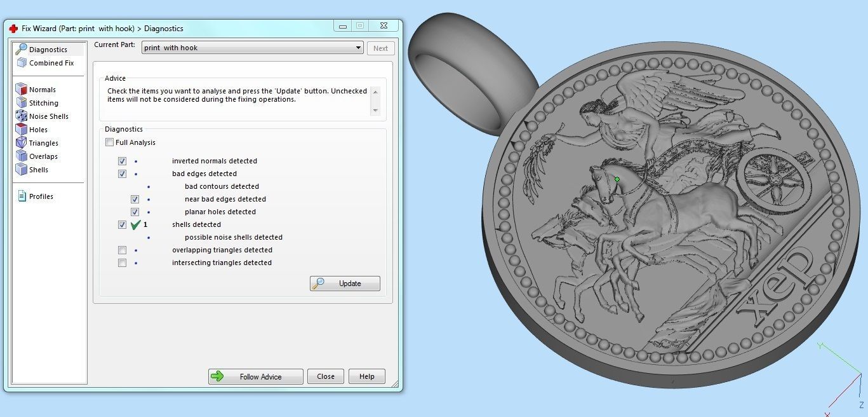Uncheck near bad edges detected
The image size is (868, 417).
point(135,199)
